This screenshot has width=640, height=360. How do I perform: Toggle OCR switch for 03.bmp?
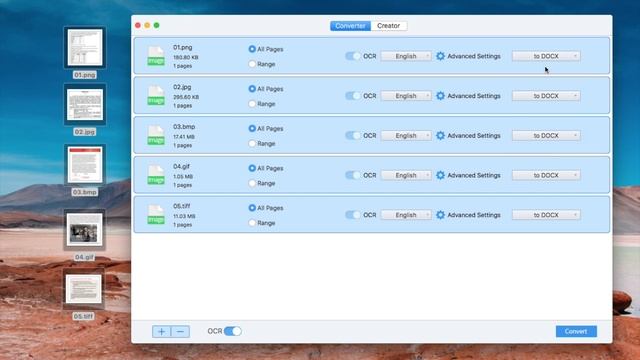[x=353, y=135]
